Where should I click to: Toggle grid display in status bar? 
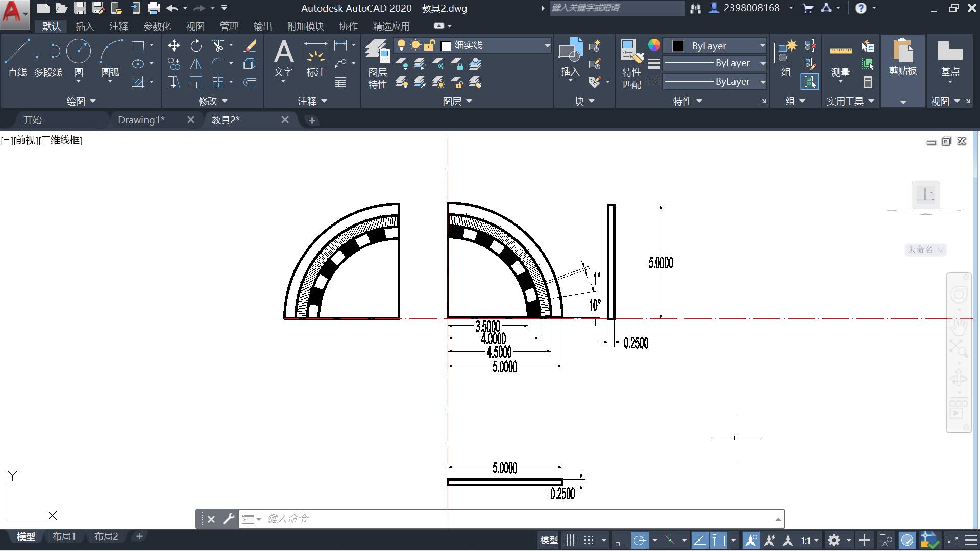tap(570, 540)
